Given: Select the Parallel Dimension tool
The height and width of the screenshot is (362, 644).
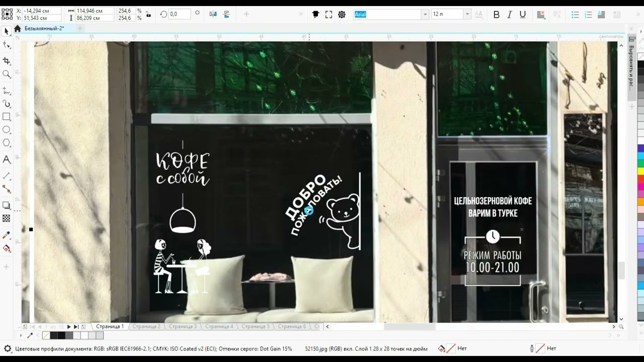Looking at the screenshot, I should tap(7, 176).
